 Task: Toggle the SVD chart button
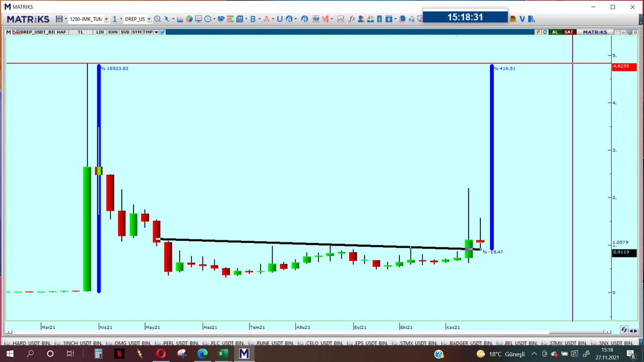tap(125, 32)
